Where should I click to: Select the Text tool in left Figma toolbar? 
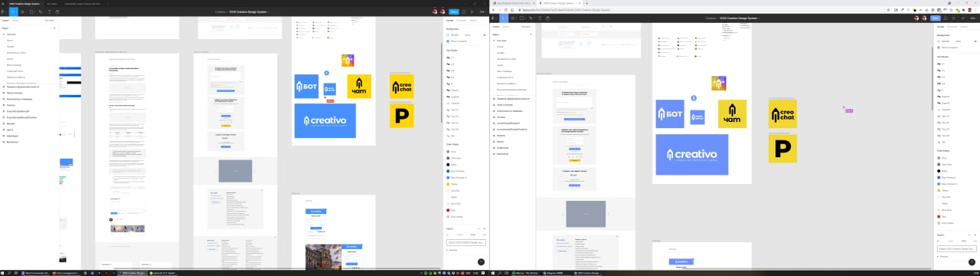[x=49, y=11]
